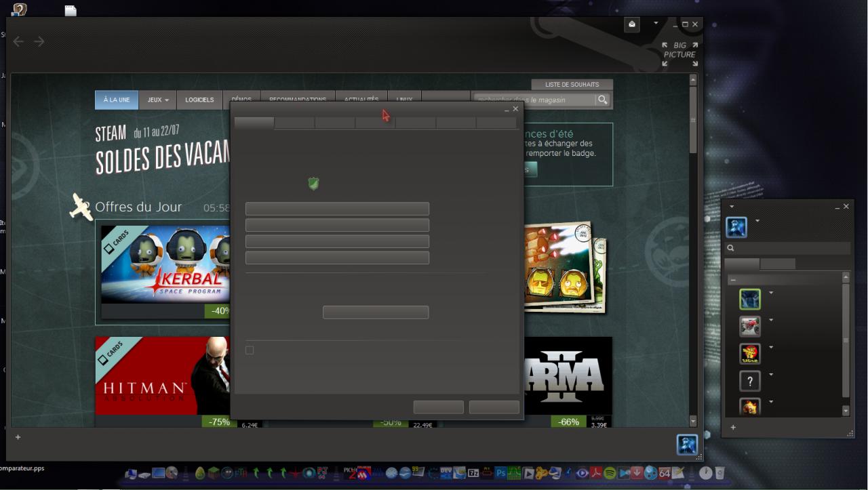Launch Big Picture mode

point(680,54)
